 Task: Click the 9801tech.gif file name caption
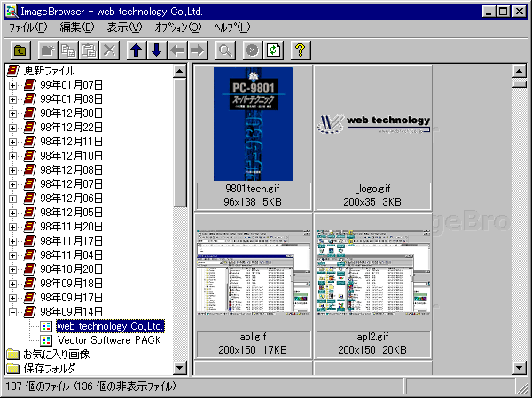click(x=253, y=189)
